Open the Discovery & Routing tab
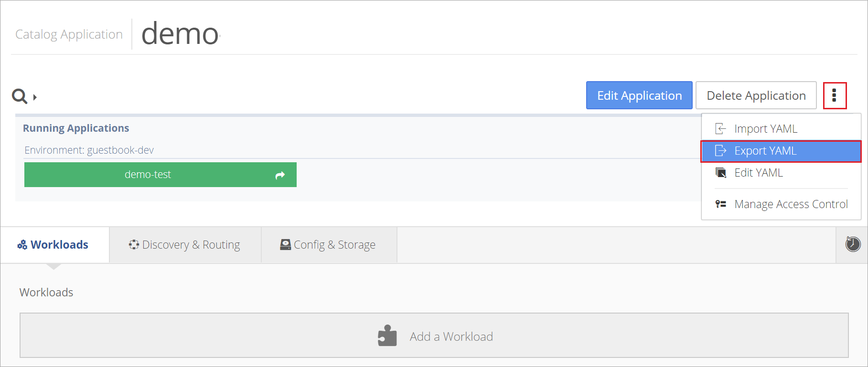 [185, 245]
